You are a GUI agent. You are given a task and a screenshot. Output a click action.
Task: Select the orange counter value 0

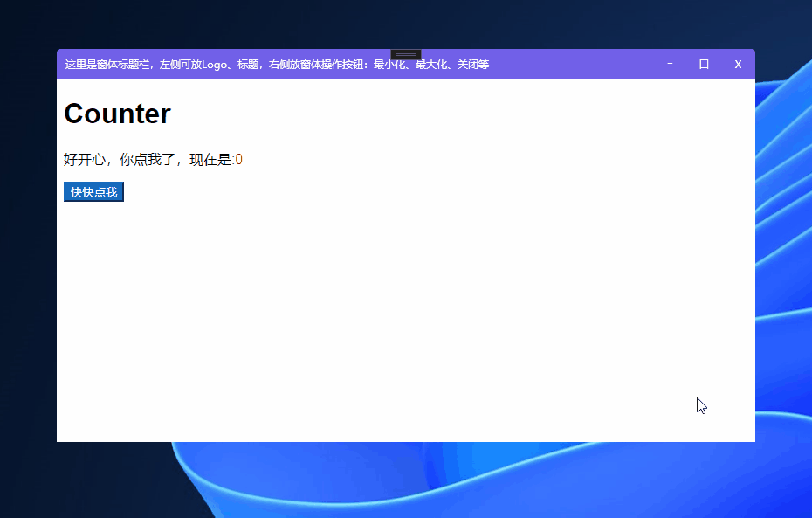click(x=239, y=160)
